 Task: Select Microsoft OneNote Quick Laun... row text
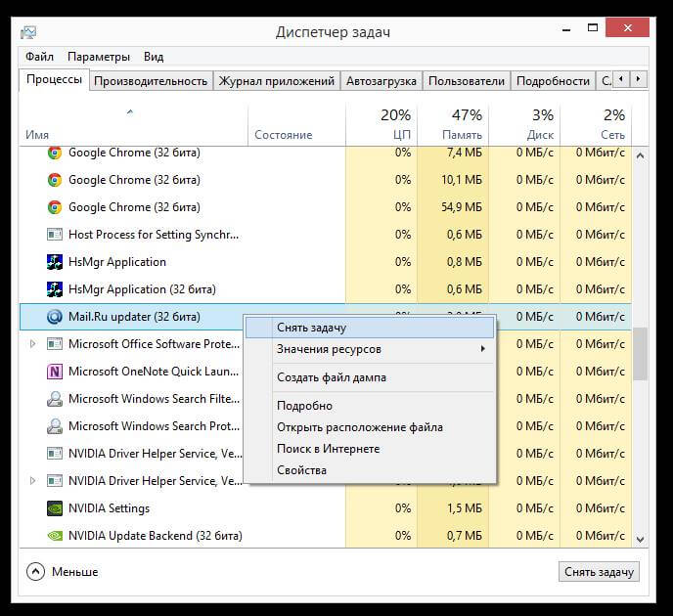(x=154, y=372)
